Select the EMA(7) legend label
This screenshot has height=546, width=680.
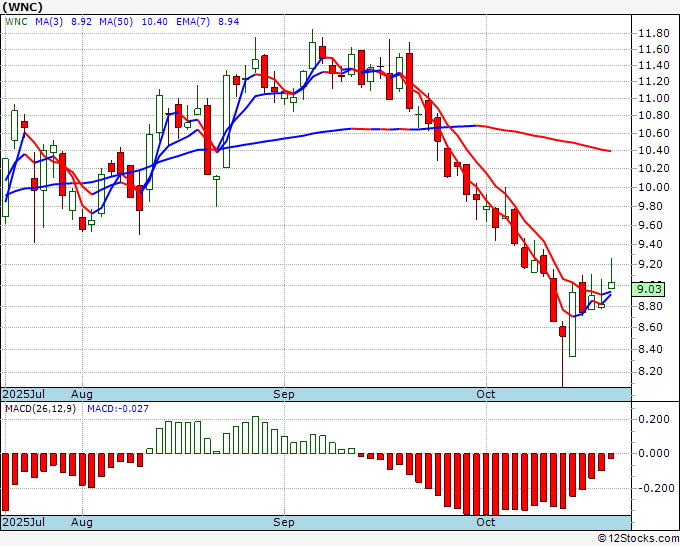pyautogui.click(x=193, y=22)
